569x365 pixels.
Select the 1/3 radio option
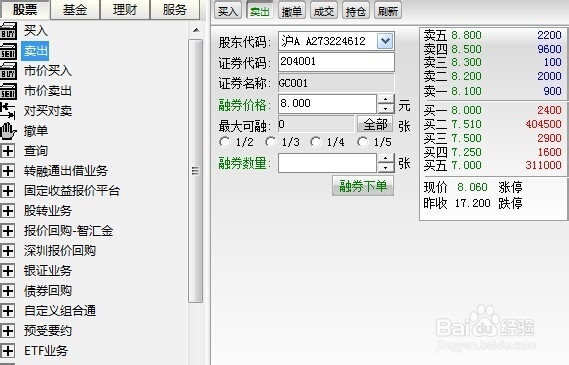click(271, 142)
